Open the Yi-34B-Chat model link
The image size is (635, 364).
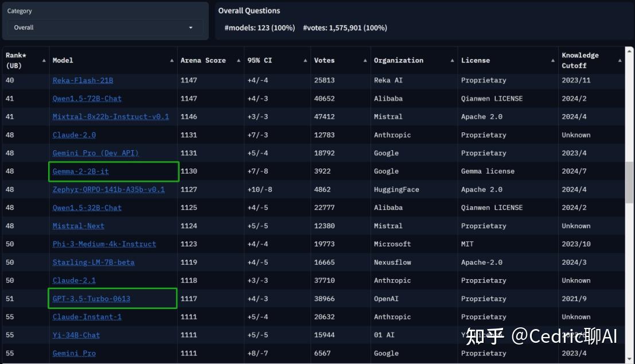pos(76,335)
